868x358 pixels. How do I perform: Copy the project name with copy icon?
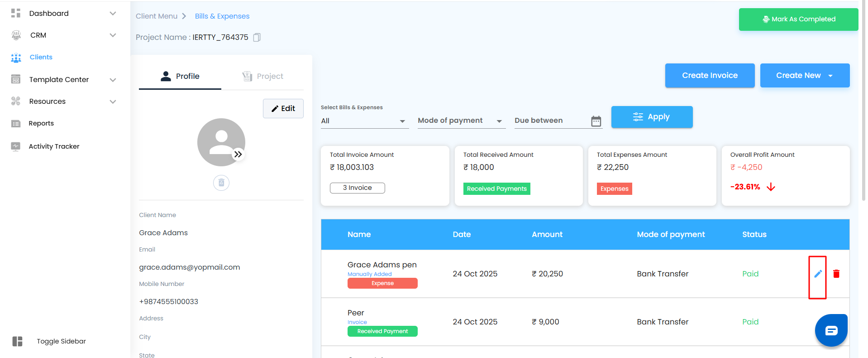(257, 38)
